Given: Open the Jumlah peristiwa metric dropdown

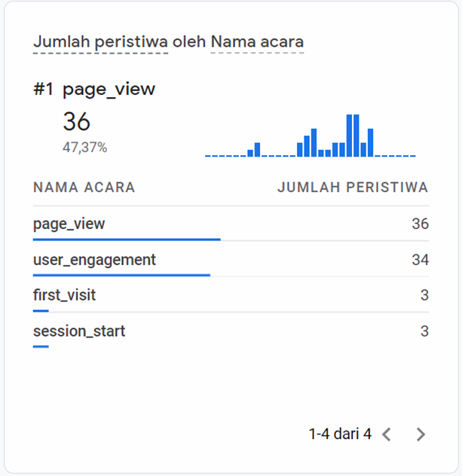Looking at the screenshot, I should pyautogui.click(x=100, y=42).
